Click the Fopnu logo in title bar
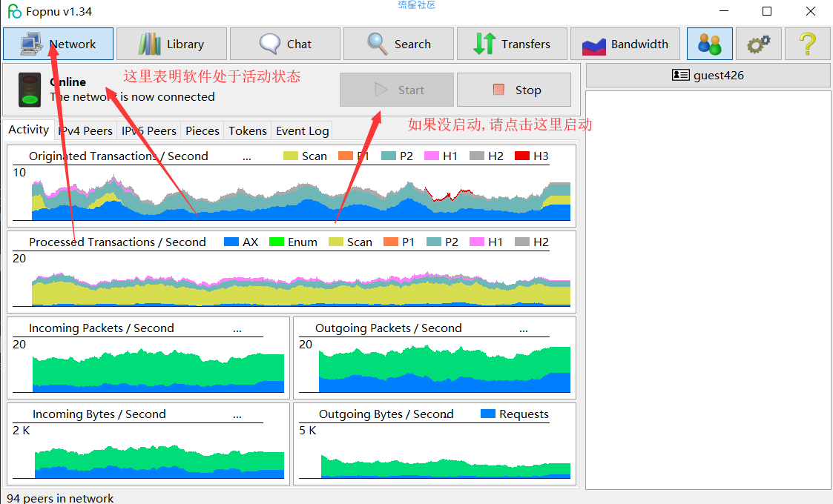833x504 pixels. [x=14, y=11]
